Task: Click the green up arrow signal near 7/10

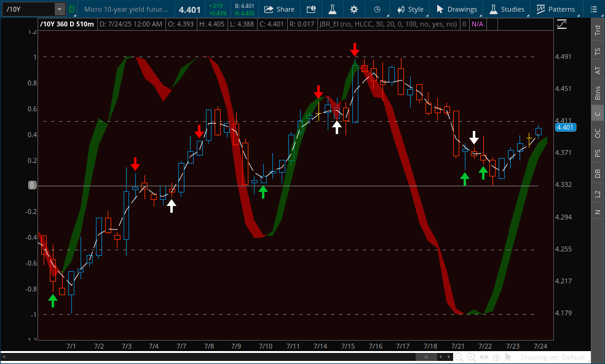Action: (x=263, y=192)
